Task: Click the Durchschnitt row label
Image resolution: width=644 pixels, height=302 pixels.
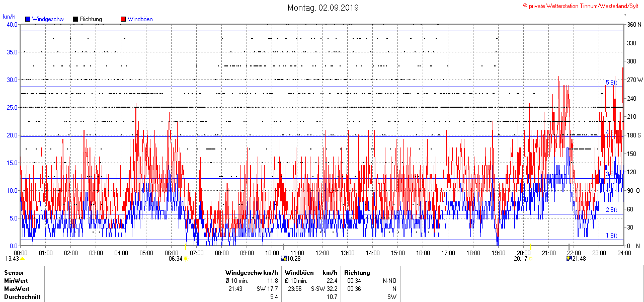Action: (x=22, y=297)
